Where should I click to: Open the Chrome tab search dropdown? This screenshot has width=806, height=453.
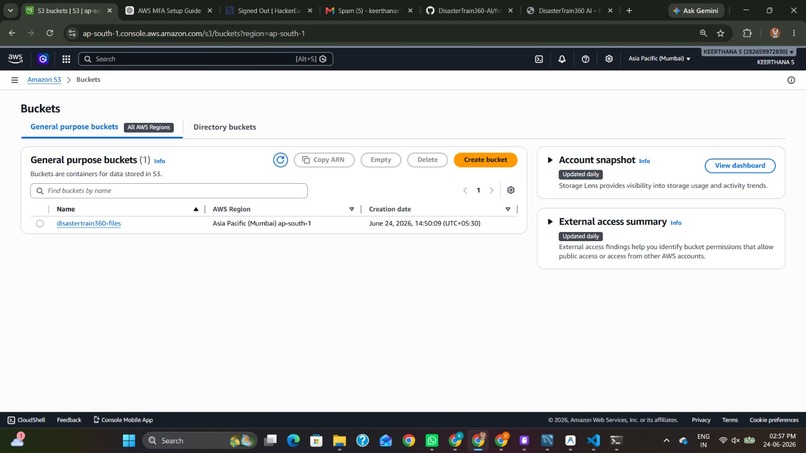tap(10, 10)
